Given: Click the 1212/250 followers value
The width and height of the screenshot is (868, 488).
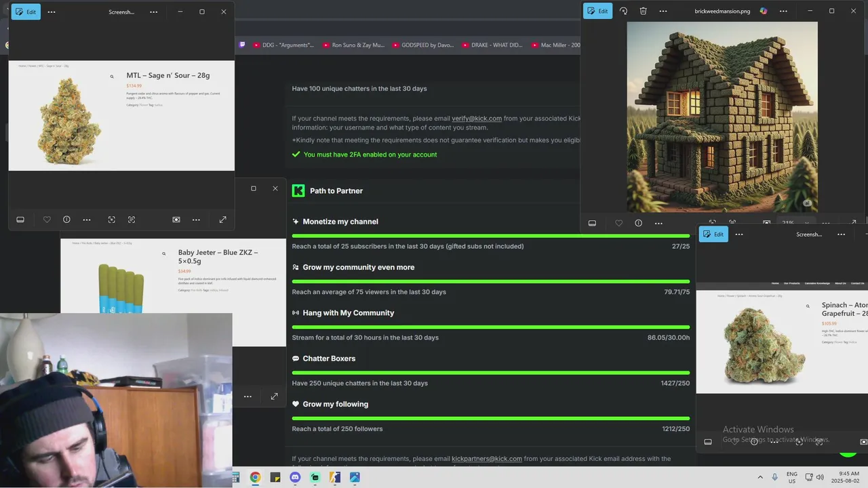Looking at the screenshot, I should tap(676, 429).
